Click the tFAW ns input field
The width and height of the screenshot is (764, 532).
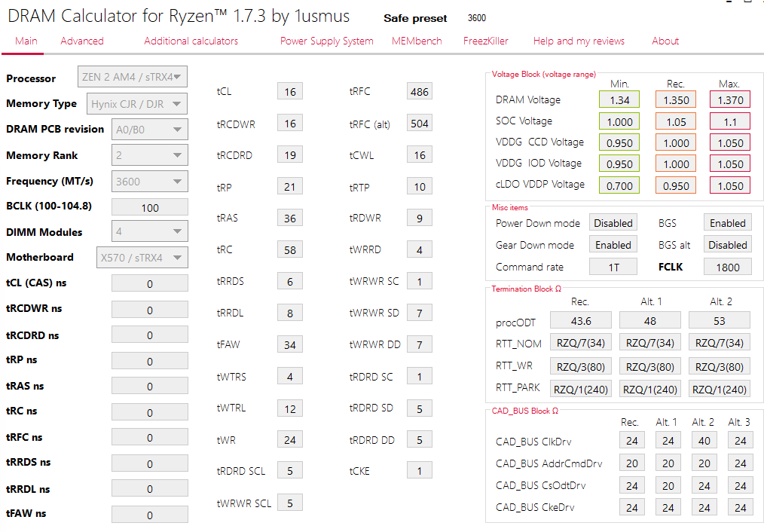(x=150, y=514)
